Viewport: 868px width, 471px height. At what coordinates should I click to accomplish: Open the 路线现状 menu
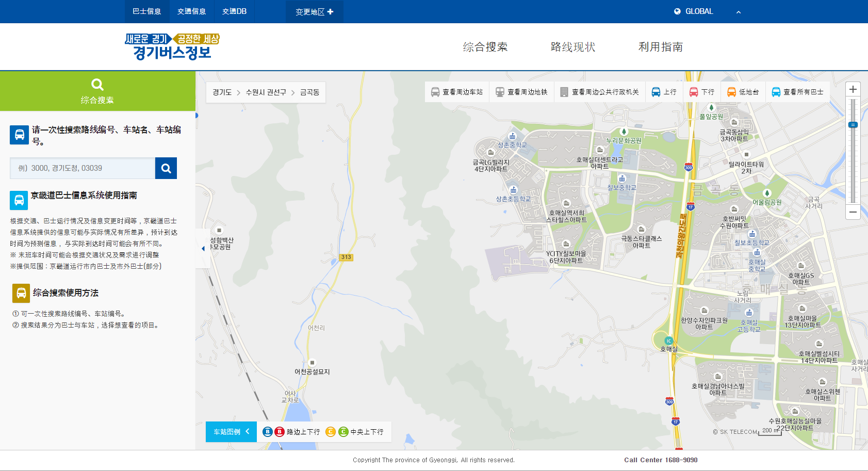[x=572, y=47]
